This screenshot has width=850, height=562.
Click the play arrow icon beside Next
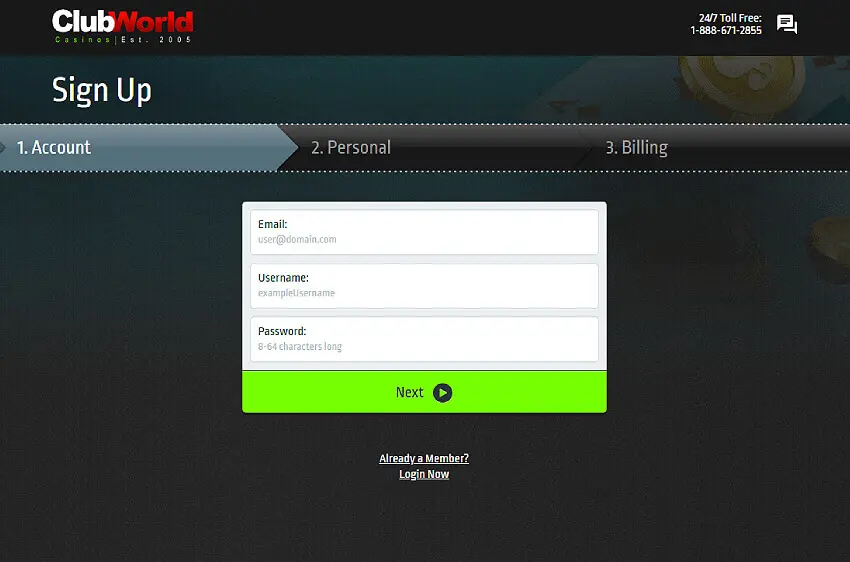(442, 393)
